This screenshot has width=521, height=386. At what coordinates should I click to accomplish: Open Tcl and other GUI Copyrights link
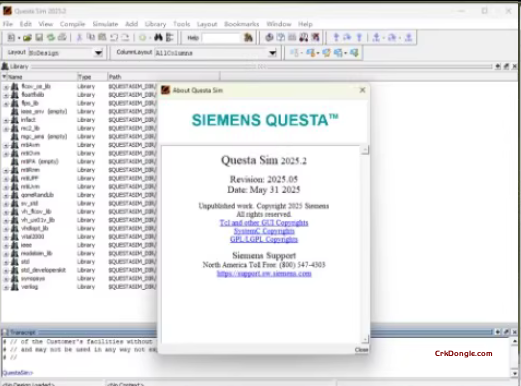264,223
